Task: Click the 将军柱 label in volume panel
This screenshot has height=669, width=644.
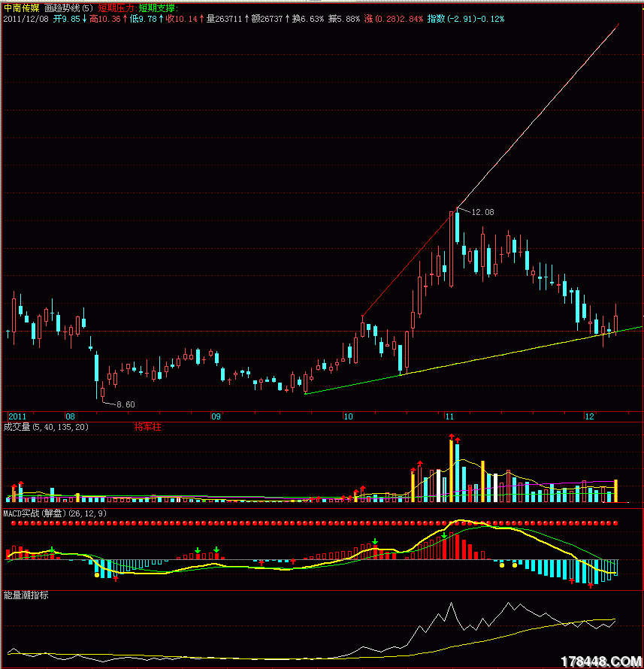Action: 150,427
